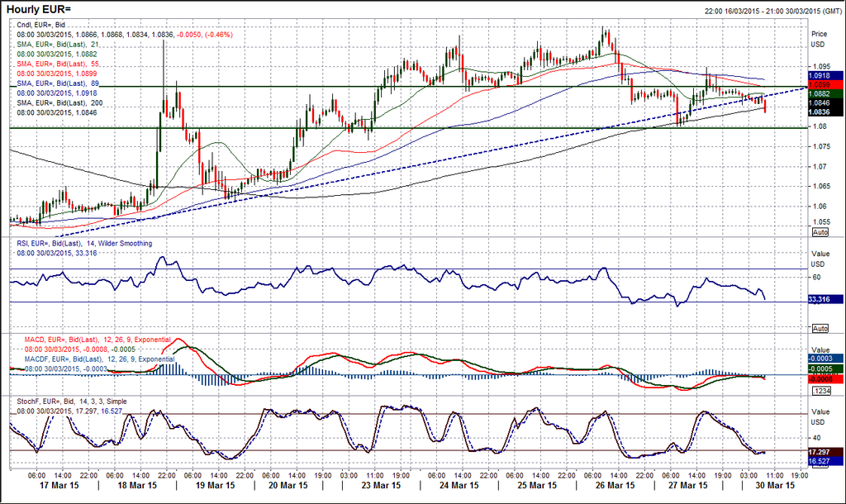
Task: Click the 40 level label on the stochastic axis
Action: point(816,438)
